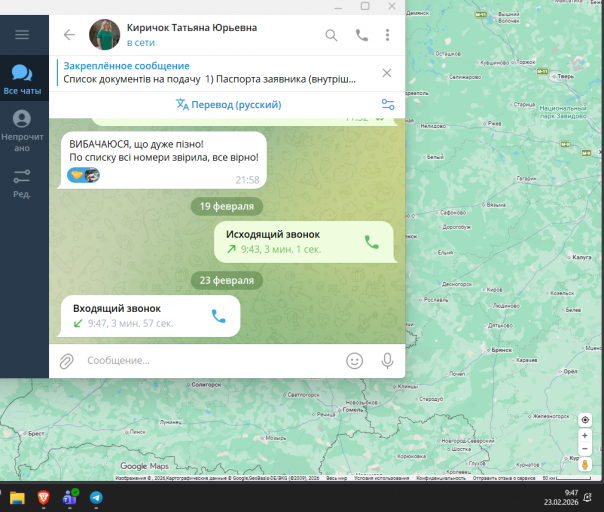This screenshot has width=604, height=512.
Task: Open Киричок Татьяна Юрьевна profile photo
Action: [104, 35]
